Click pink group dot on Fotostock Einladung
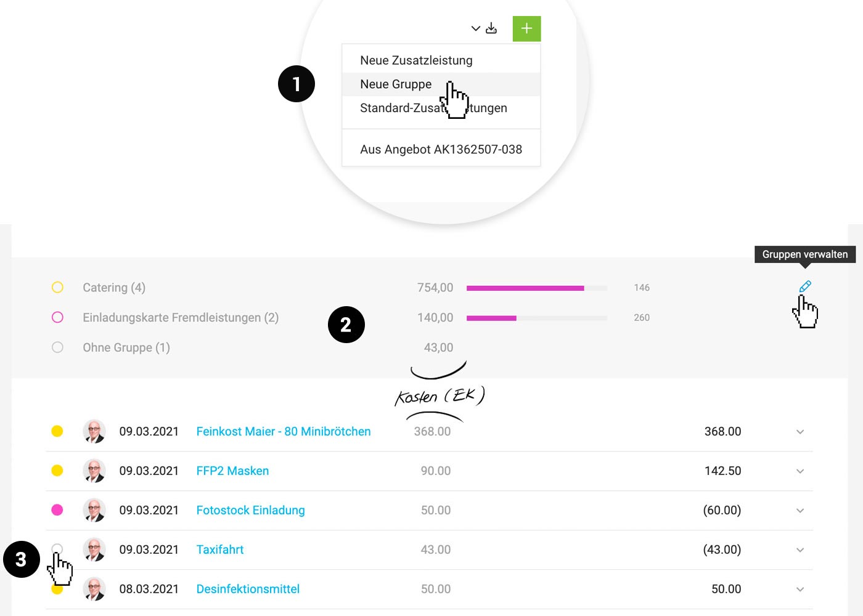 tap(57, 510)
